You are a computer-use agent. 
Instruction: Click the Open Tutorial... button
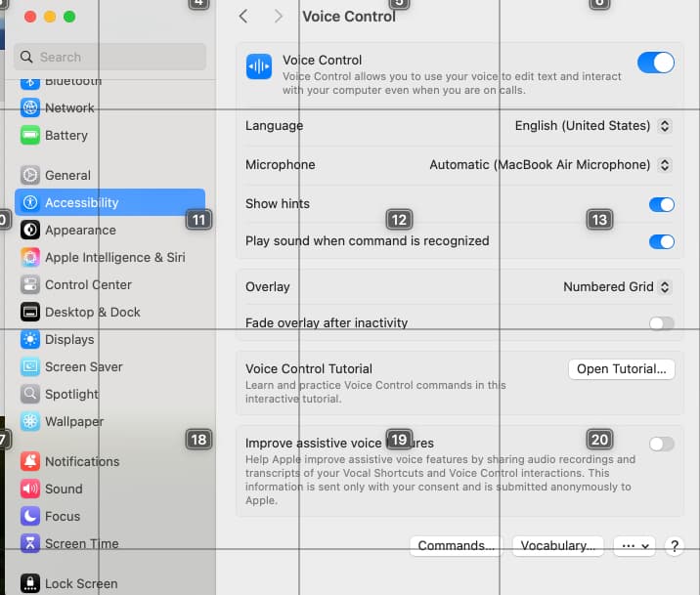(622, 369)
